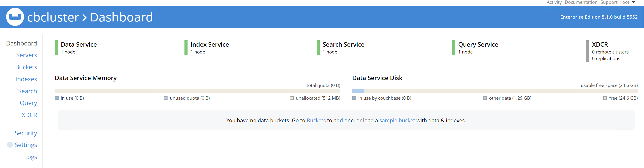This screenshot has width=644, height=168.
Task: Click the gray XDCR status indicator
Action: pos(588,51)
